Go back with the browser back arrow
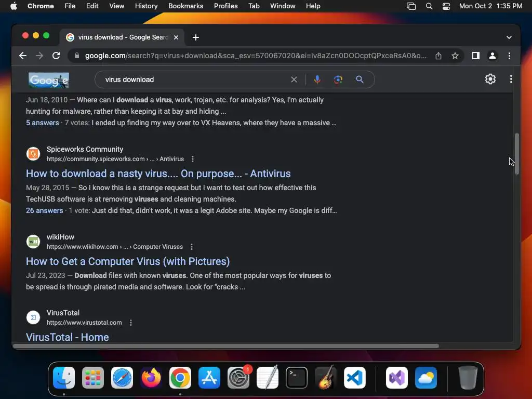 pyautogui.click(x=23, y=56)
